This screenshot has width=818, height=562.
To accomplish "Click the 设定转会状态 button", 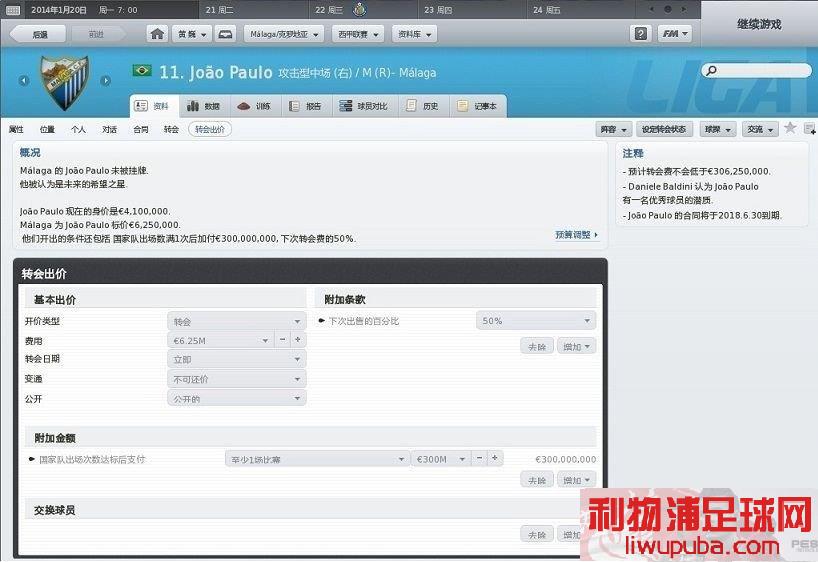I will [664, 129].
